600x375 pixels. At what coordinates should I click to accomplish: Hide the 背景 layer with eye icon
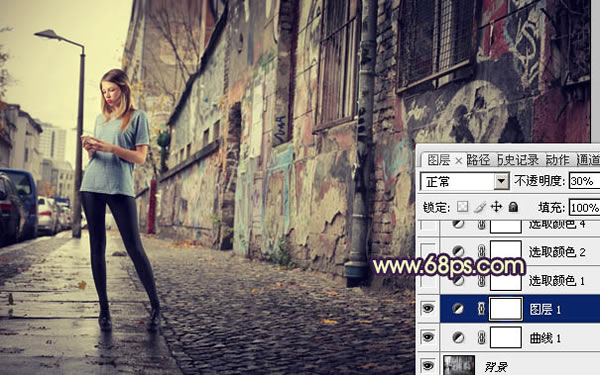pyautogui.click(x=428, y=365)
